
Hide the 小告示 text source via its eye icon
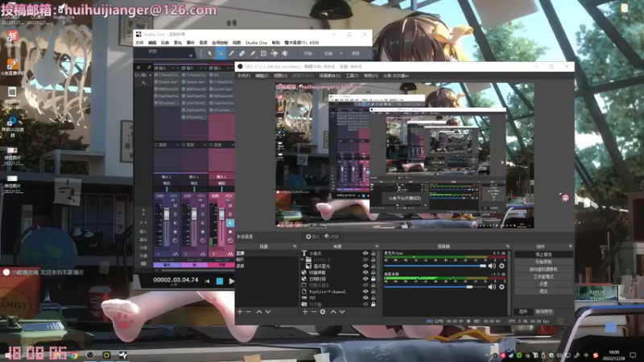pyautogui.click(x=365, y=253)
